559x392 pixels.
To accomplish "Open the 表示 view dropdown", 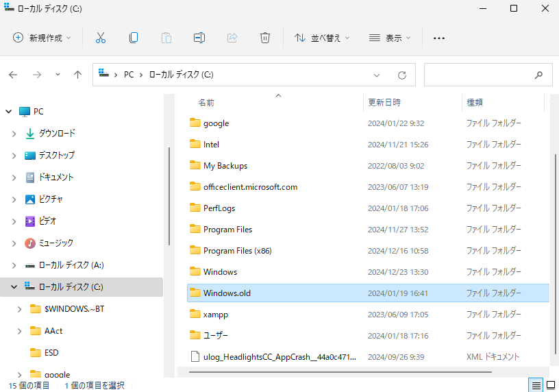I will 390,38.
